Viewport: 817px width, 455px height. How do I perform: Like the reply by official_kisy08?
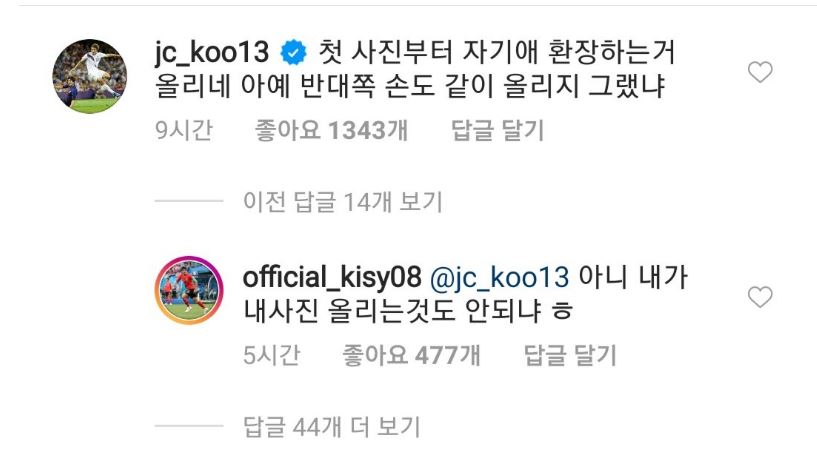click(760, 297)
